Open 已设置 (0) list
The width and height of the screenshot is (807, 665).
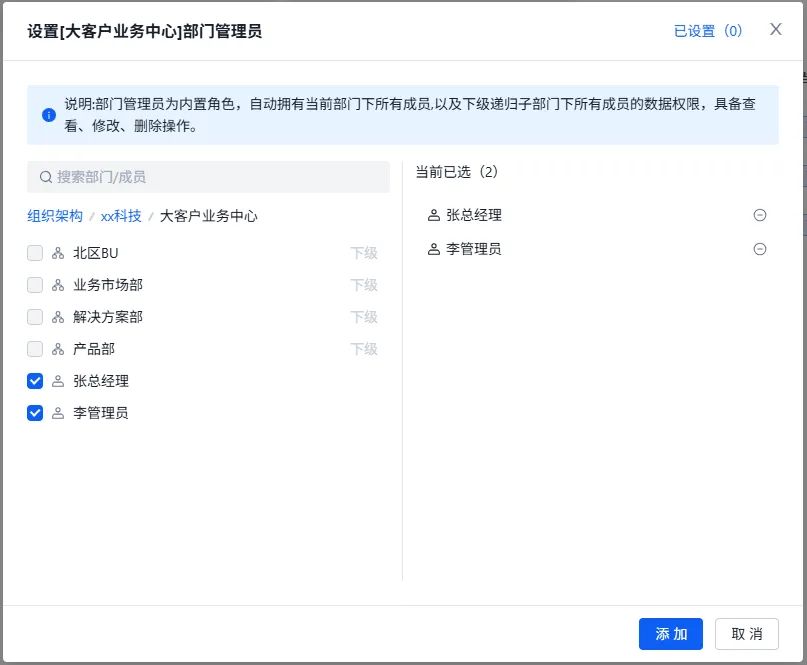[x=708, y=31]
